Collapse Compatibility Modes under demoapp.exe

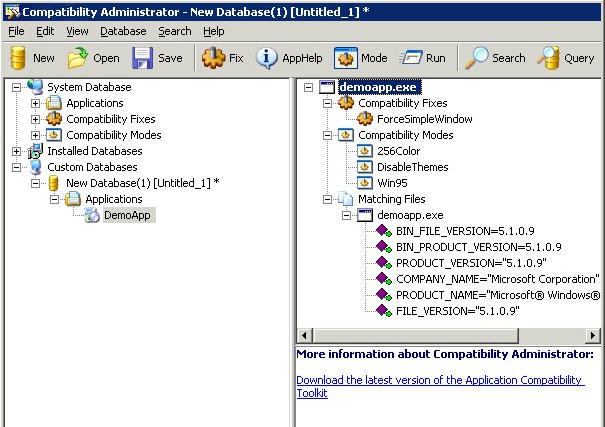(x=327, y=135)
